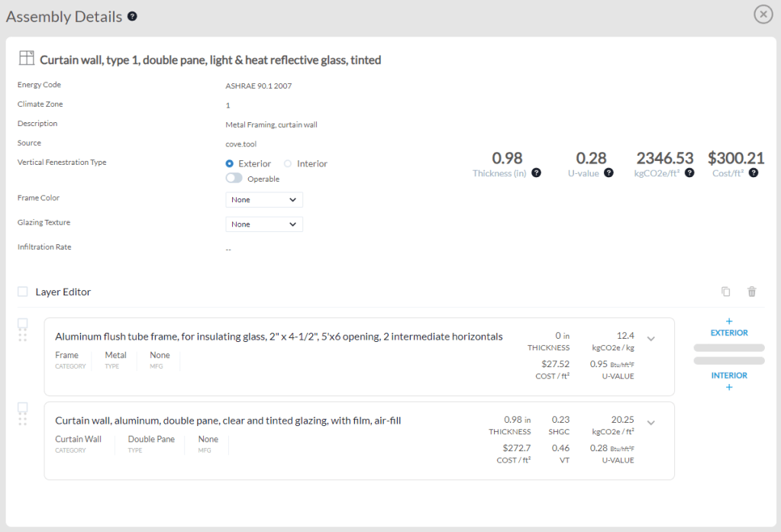Check the Layer Editor checkbox
781x532 pixels.
click(23, 292)
